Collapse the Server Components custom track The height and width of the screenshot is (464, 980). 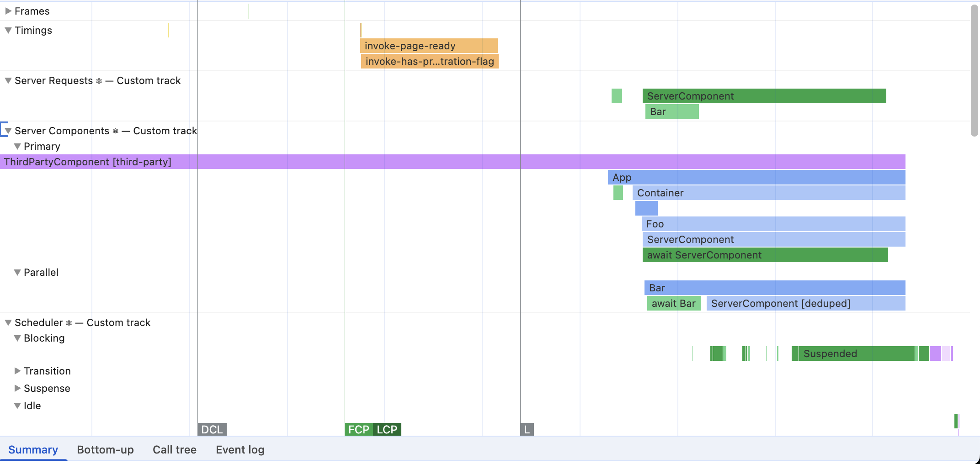[x=8, y=131]
